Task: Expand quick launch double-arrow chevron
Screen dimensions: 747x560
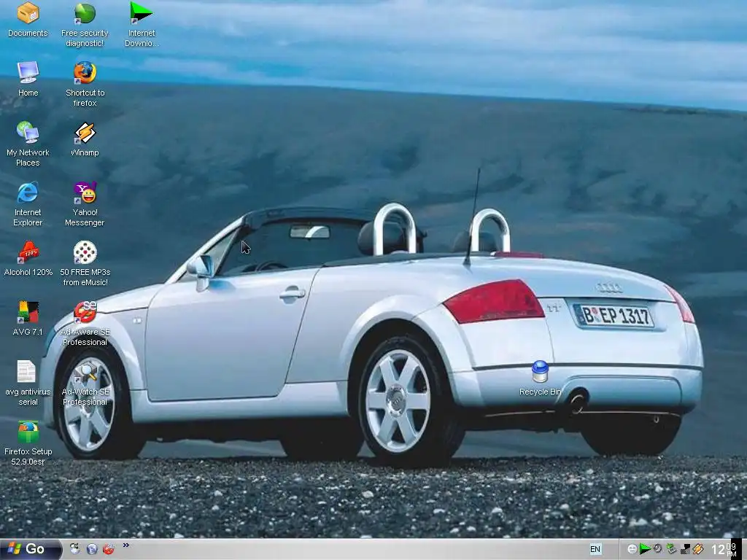Action: coord(125,545)
